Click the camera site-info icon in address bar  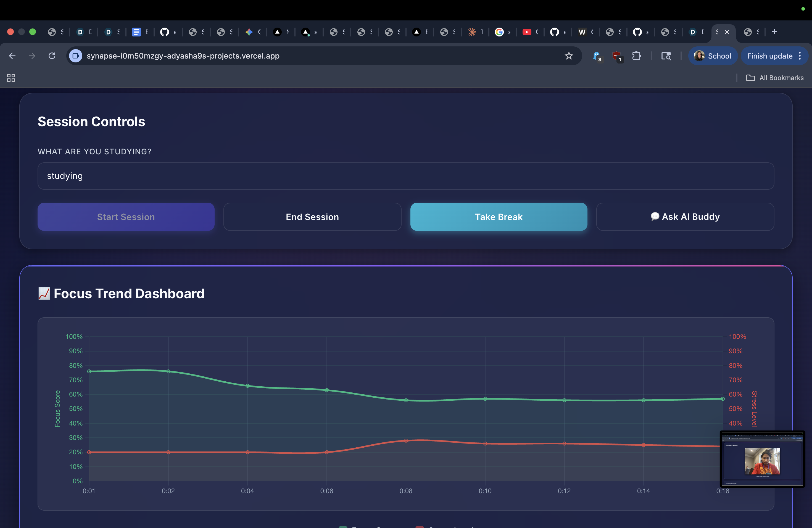(x=76, y=56)
